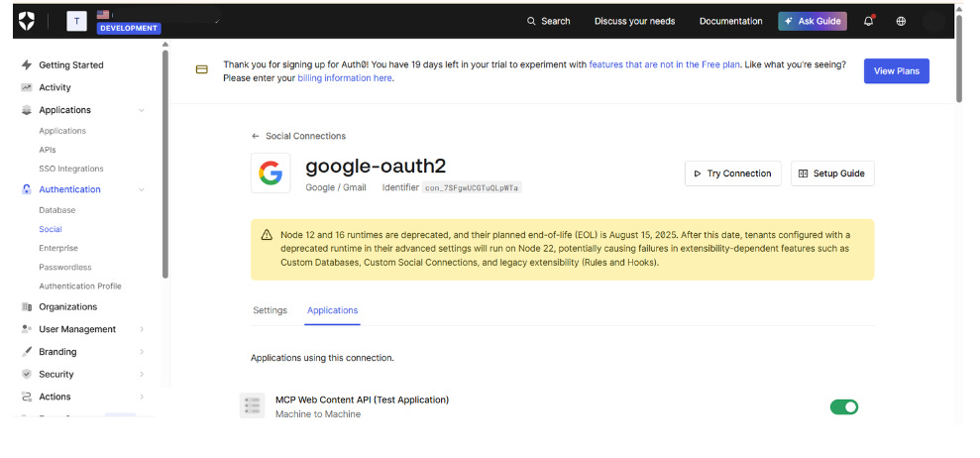Click the Google logo thumbnail
This screenshot has width=980, height=458.
click(x=271, y=173)
